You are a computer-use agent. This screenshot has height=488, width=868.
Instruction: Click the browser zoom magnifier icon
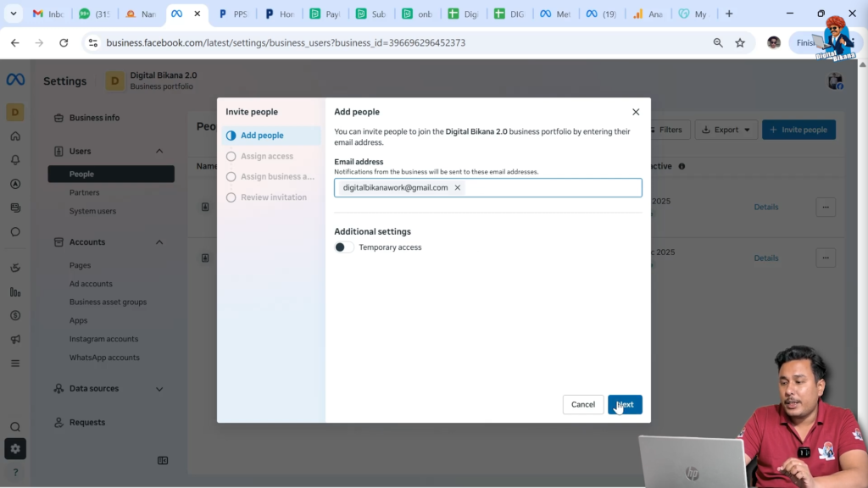(718, 42)
